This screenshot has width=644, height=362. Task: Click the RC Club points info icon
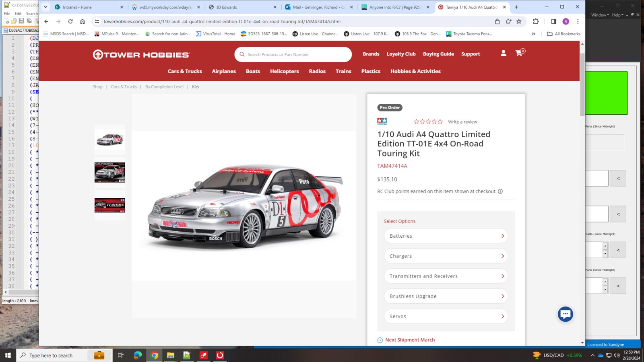(x=500, y=191)
